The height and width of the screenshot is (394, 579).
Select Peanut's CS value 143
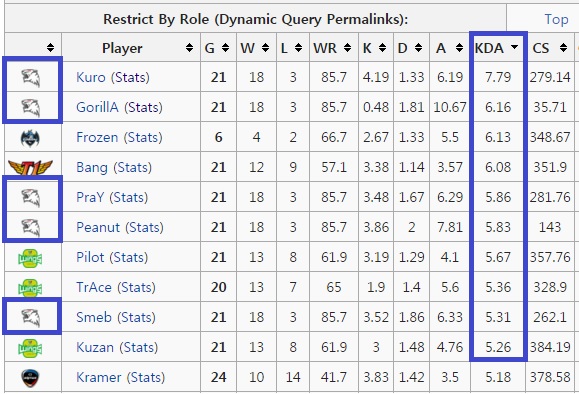point(550,227)
